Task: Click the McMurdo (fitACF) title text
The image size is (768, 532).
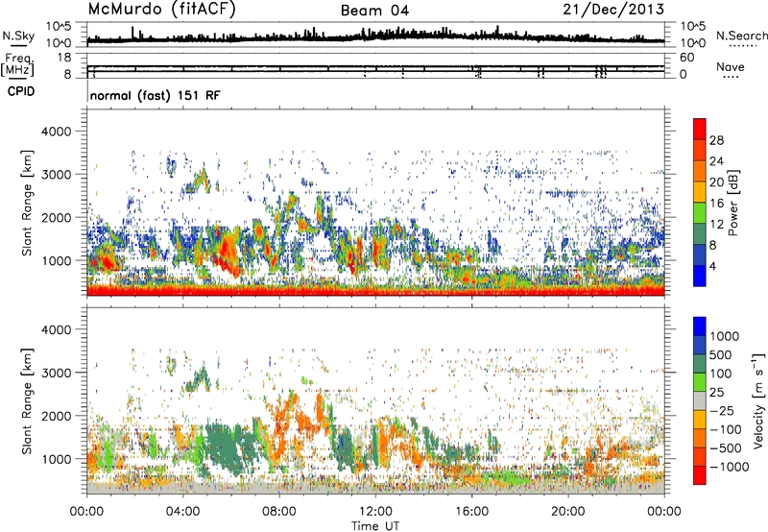Action: point(161,10)
